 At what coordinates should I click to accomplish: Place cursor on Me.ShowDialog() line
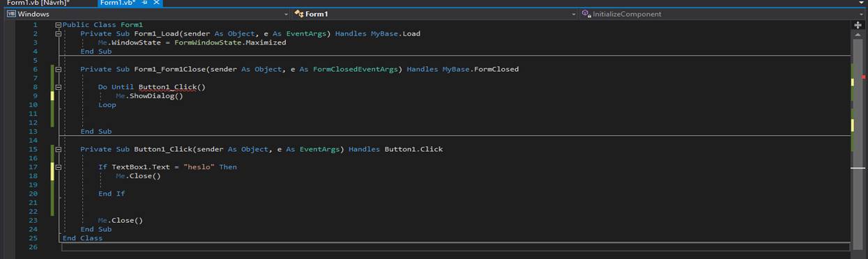149,96
